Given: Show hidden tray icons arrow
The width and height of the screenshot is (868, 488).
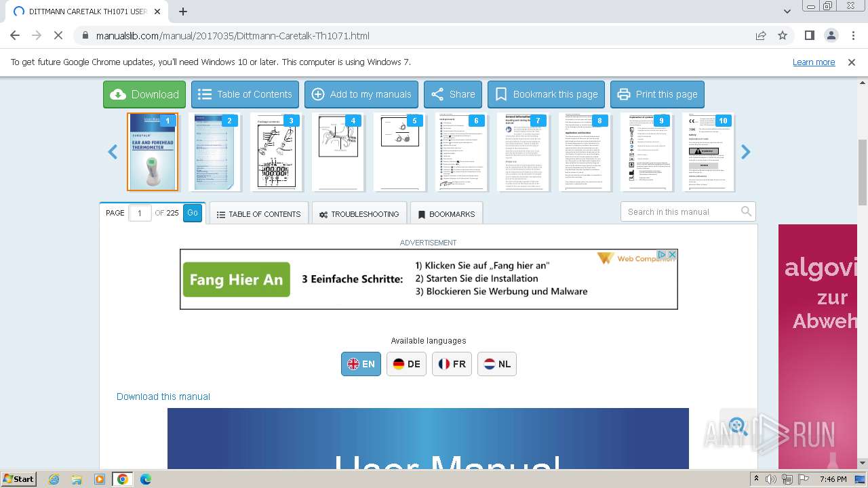Looking at the screenshot, I should point(757,479).
